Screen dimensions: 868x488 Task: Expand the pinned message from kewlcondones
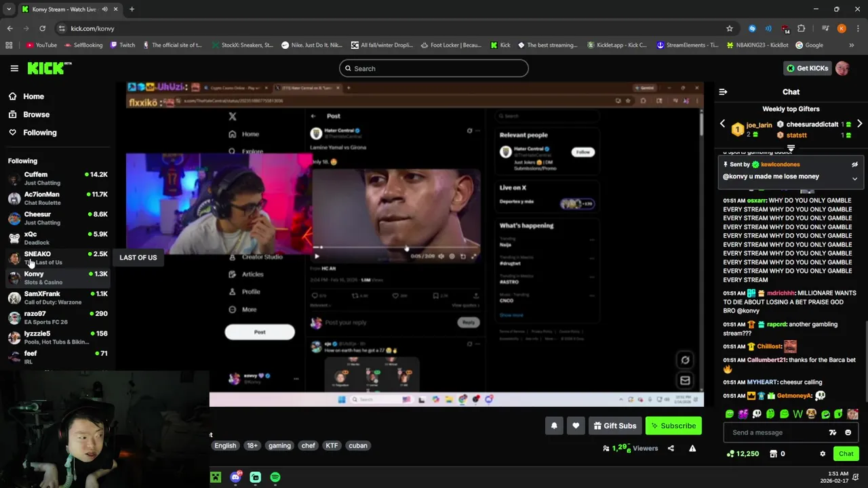click(854, 179)
